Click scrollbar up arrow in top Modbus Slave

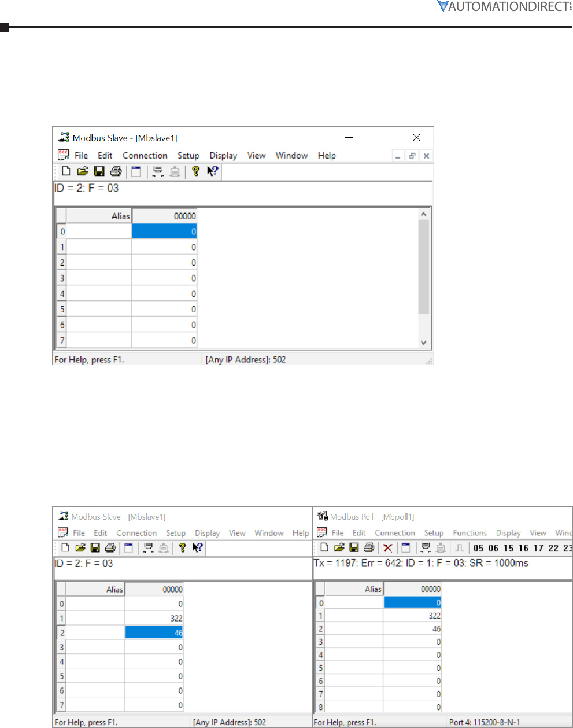coord(424,214)
